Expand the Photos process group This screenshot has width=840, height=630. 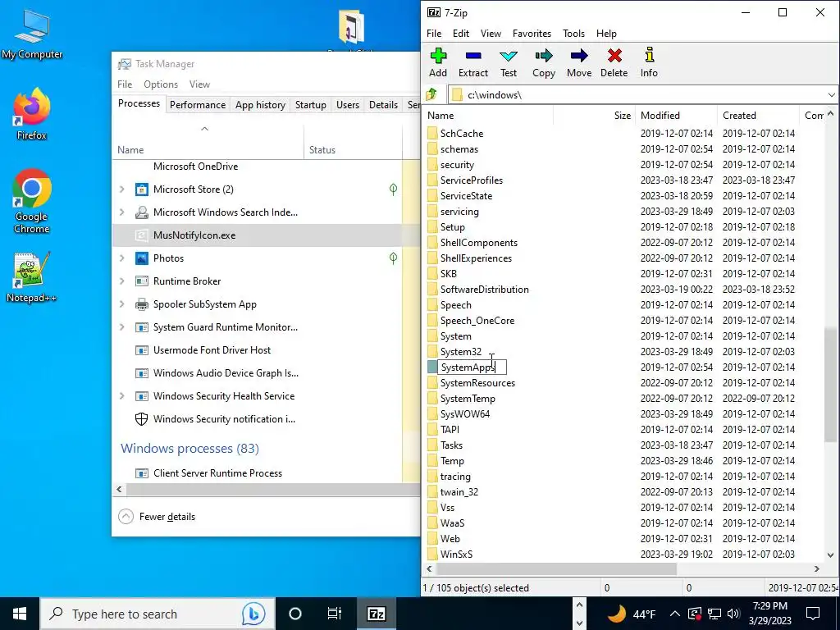click(x=122, y=258)
